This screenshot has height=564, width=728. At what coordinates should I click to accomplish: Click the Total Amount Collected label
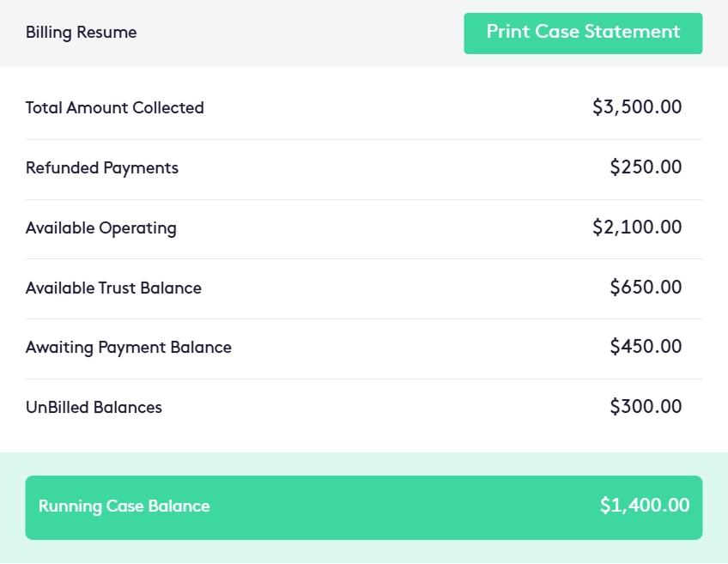[114, 108]
